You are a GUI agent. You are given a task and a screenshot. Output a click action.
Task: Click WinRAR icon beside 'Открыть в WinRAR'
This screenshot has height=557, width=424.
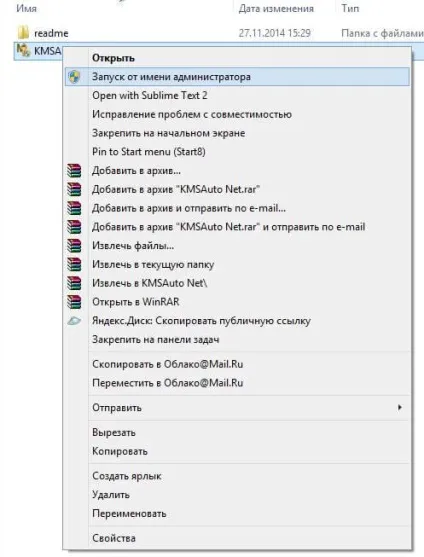pyautogui.click(x=74, y=302)
